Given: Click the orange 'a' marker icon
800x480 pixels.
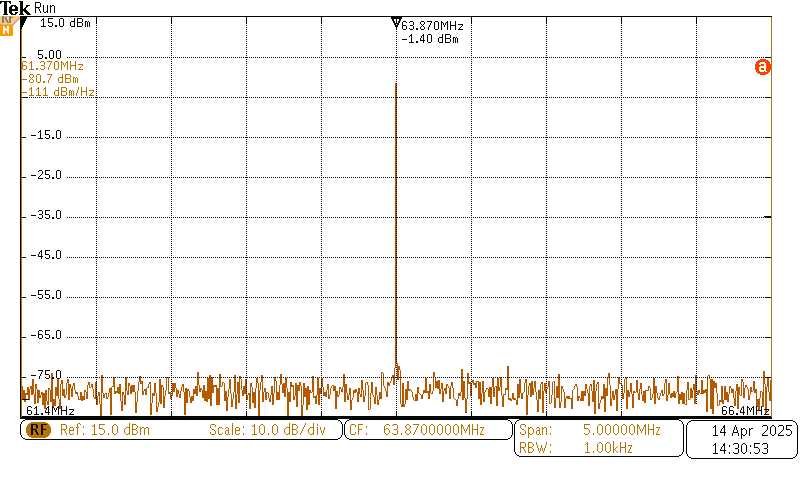Looking at the screenshot, I should click(x=762, y=67).
